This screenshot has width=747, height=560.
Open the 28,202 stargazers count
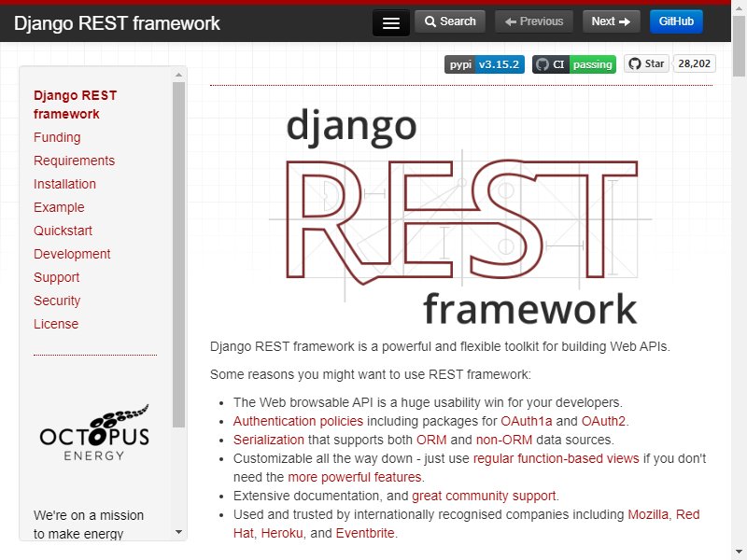point(694,63)
